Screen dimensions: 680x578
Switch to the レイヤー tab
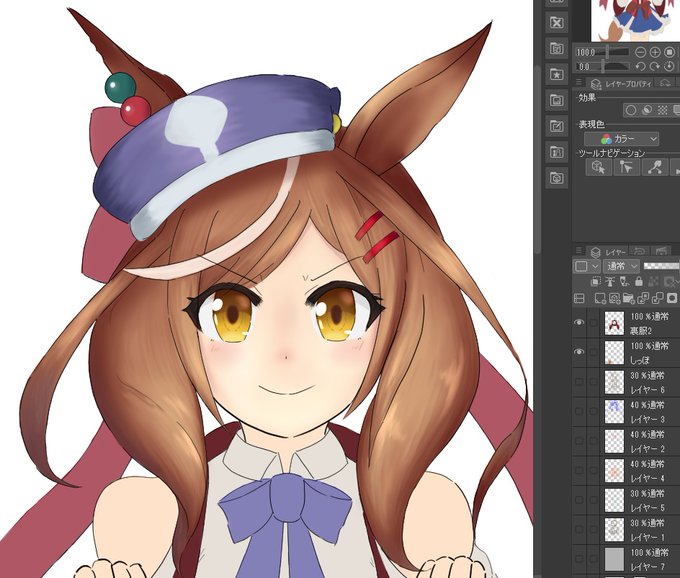[607, 251]
